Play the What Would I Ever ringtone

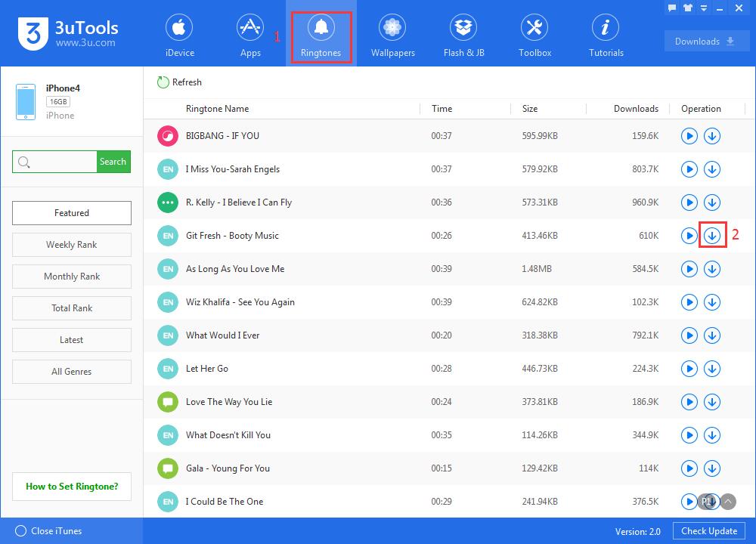click(689, 335)
